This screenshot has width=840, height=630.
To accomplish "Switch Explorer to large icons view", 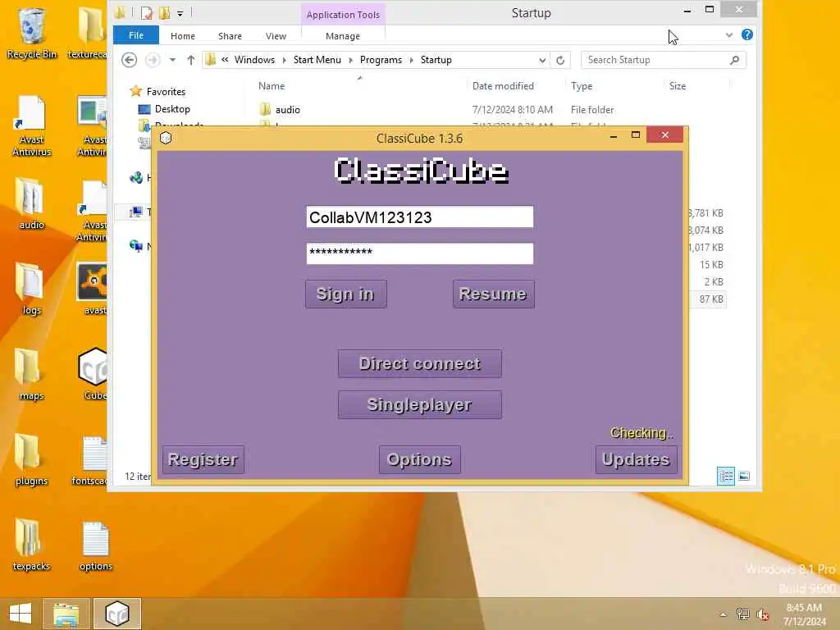I will click(744, 476).
